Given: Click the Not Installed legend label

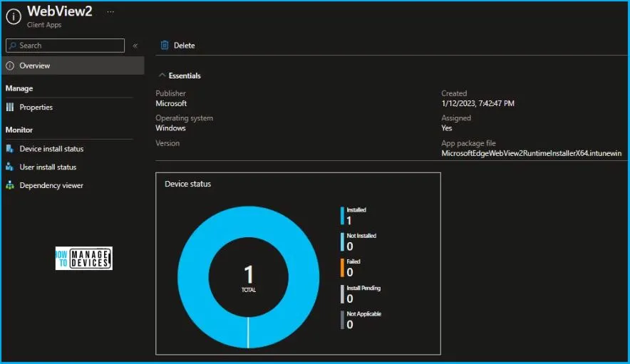Looking at the screenshot, I should point(361,236).
